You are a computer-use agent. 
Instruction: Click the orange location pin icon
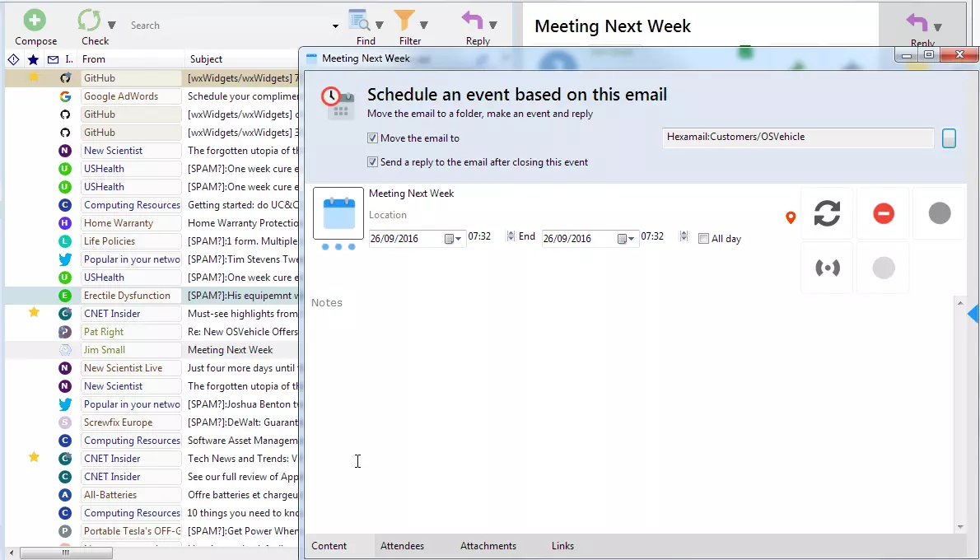point(791,217)
